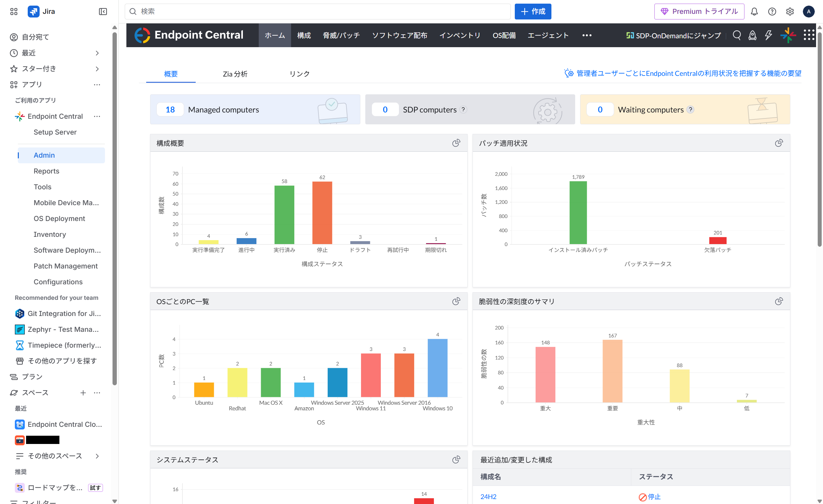823x504 pixels.
Task: Collapse the Jira sidebar
Action: [x=103, y=12]
